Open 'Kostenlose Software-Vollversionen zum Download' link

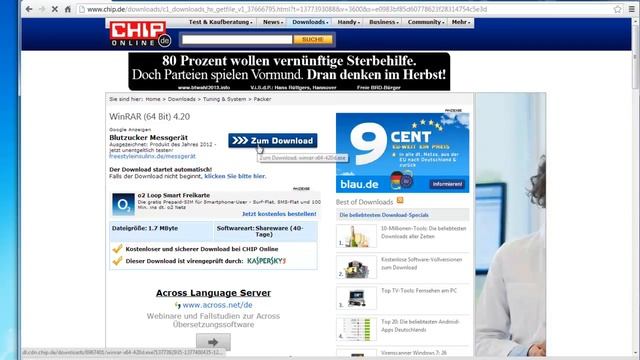[x=421, y=263]
